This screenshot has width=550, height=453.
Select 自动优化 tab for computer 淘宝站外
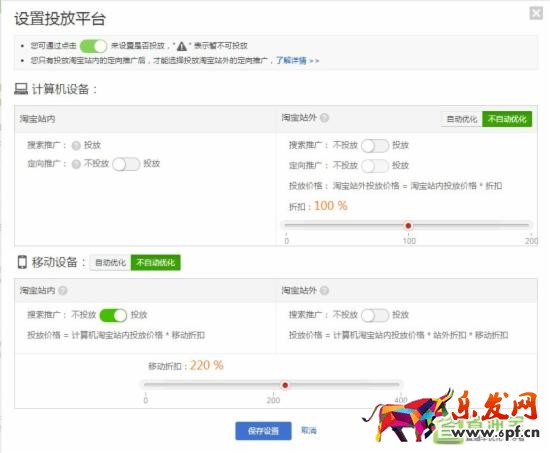pos(462,119)
